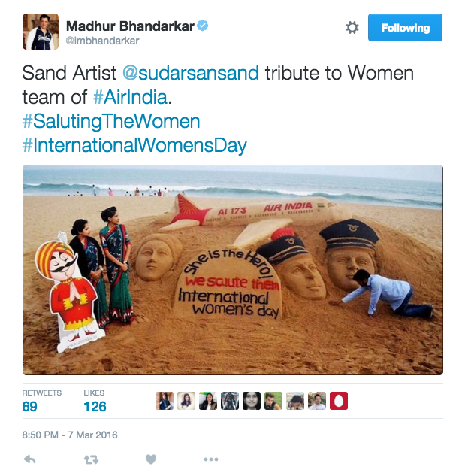
Task: Enlarge the sand art photo
Action: click(233, 270)
